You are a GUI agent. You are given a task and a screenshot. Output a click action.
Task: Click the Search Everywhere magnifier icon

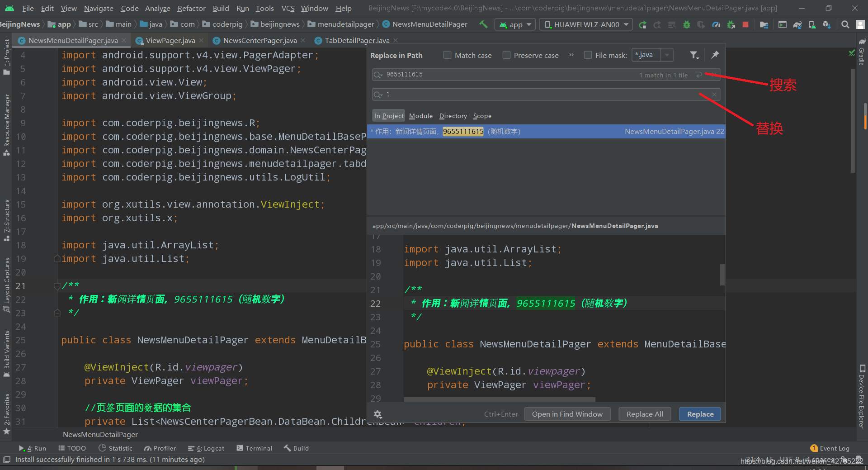pyautogui.click(x=845, y=24)
